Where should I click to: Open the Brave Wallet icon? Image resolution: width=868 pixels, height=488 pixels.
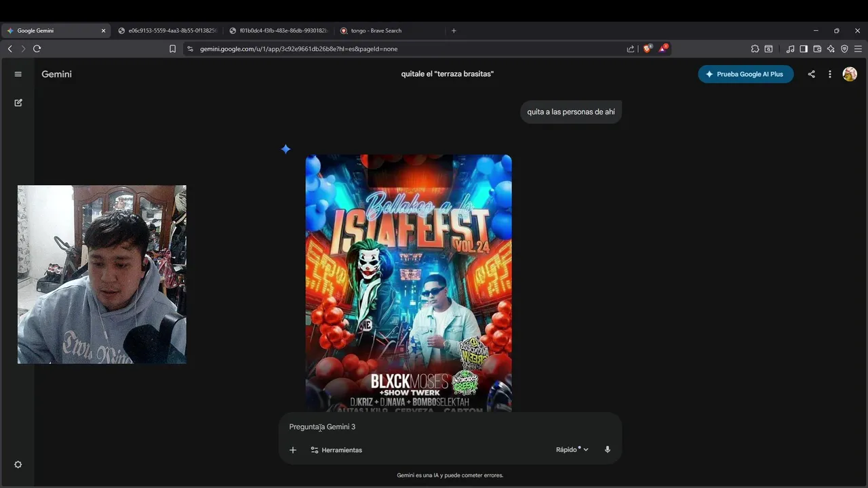click(817, 49)
